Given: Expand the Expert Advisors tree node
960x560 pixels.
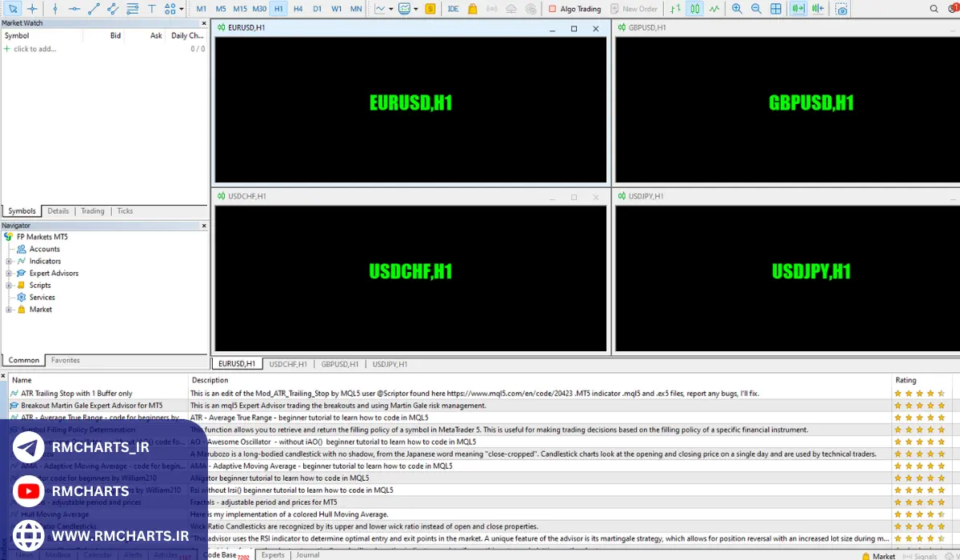Looking at the screenshot, I should point(9,273).
